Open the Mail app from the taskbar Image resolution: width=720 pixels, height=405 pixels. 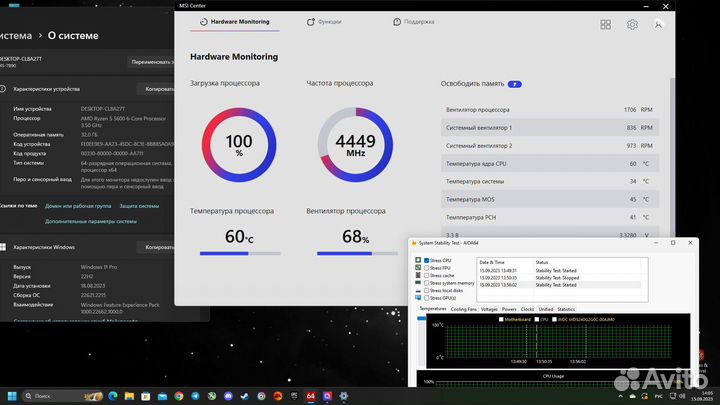[x=162, y=396]
